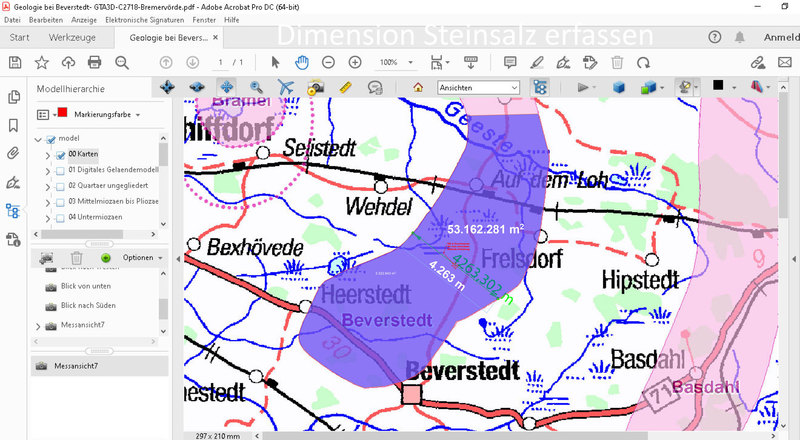The width and height of the screenshot is (800, 440).
Task: Toggle the model tree icon in 3D toolbar
Action: coord(540,88)
